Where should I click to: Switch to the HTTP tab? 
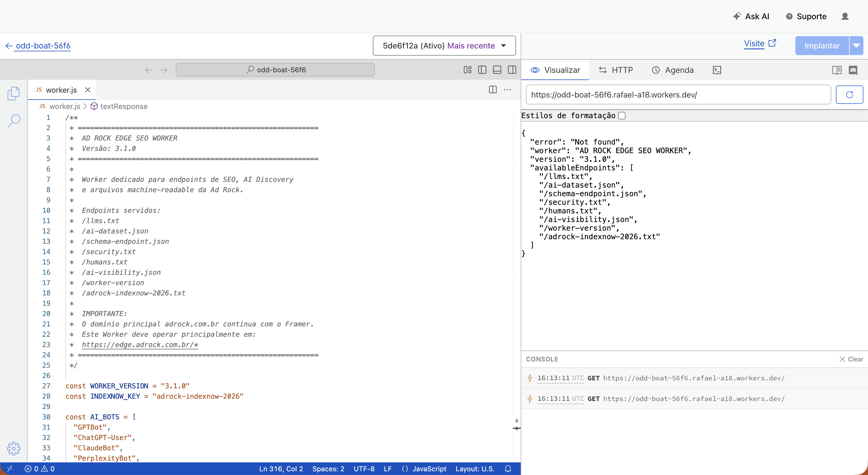[616, 70]
